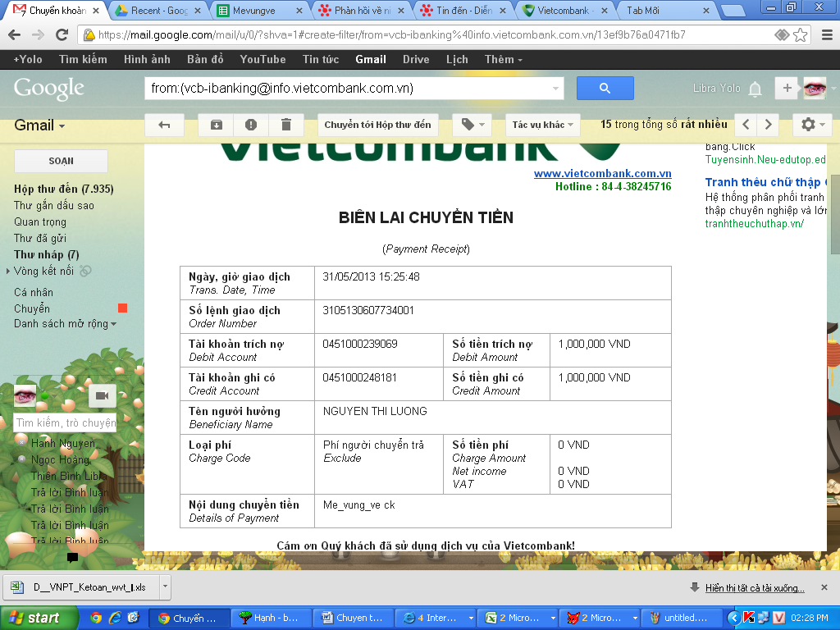Open the www.vietcombank.com.vn link

[602, 173]
